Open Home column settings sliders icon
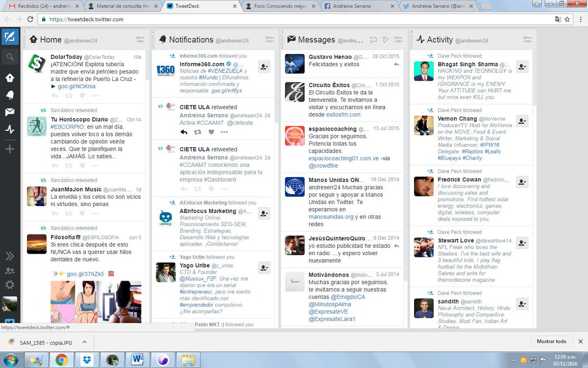This screenshot has height=368, width=588. tap(140, 40)
